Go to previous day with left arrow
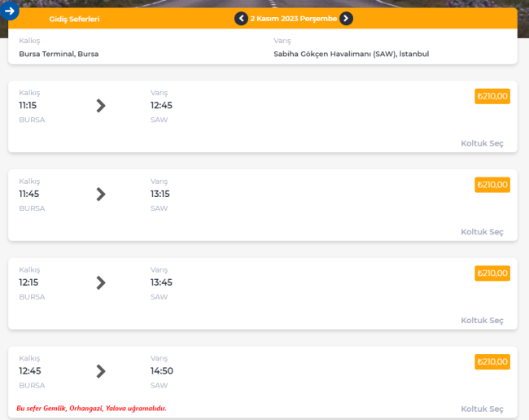The height and width of the screenshot is (420, 529). tap(241, 18)
